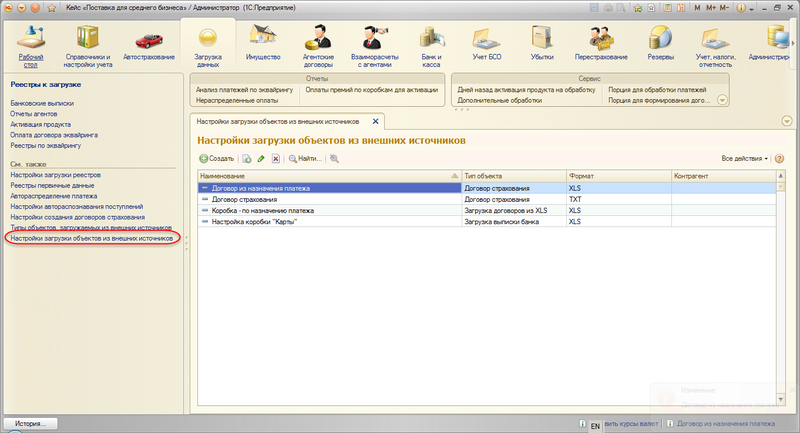Click the edit pencil icon in list toolbar
800x433 pixels.
tap(261, 158)
